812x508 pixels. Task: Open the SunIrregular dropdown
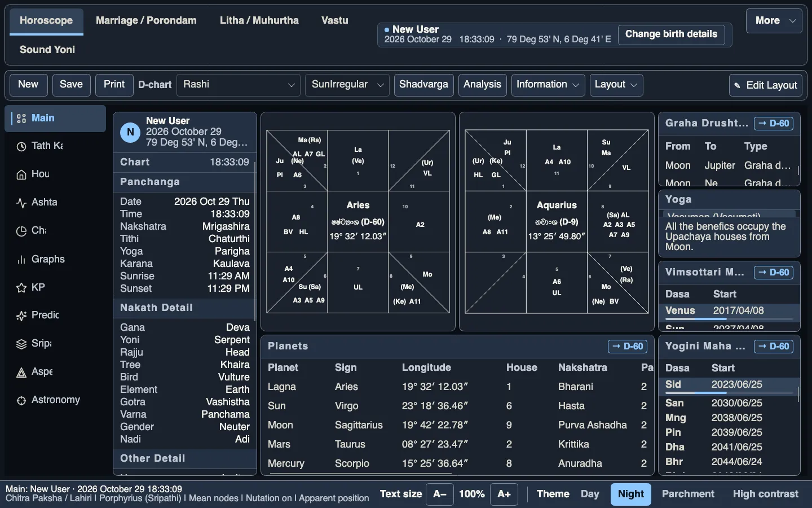347,85
